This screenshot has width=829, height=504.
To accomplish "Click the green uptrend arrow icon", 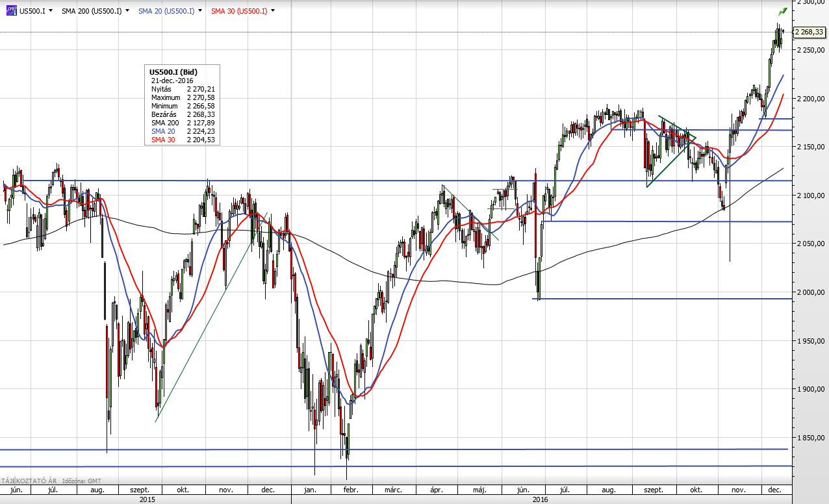I will (x=783, y=11).
